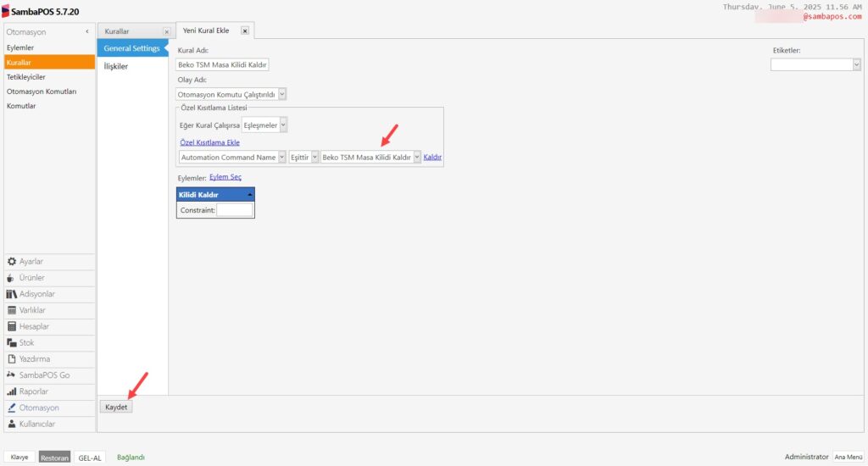Image resolution: width=868 pixels, height=466 pixels.
Task: Click the Ana Menü button
Action: [849, 457]
